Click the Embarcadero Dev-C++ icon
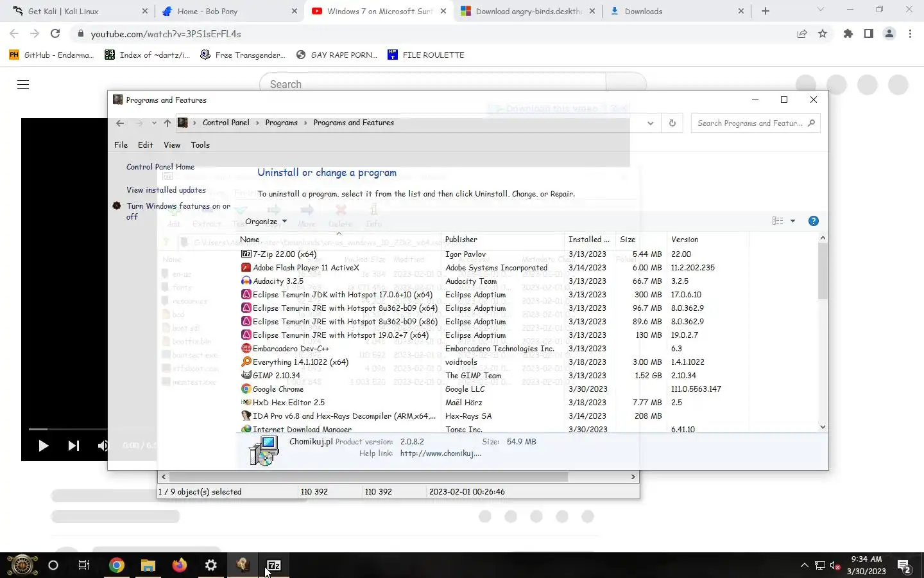924x578 pixels. coord(246,349)
